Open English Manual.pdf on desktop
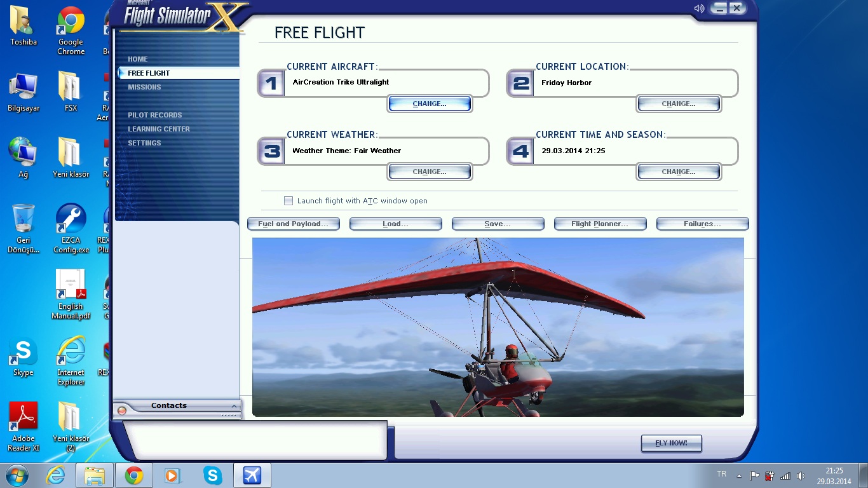The height and width of the screenshot is (488, 868). point(71,295)
